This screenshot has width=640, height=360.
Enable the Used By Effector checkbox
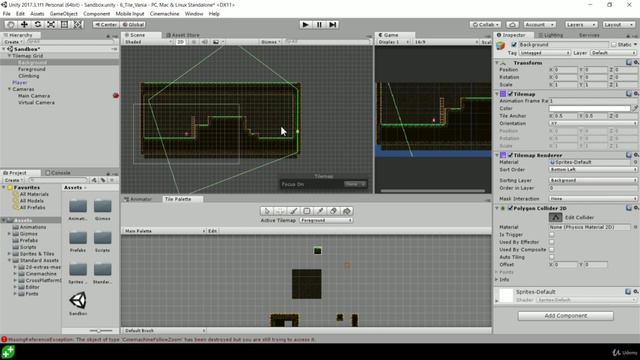551,242
